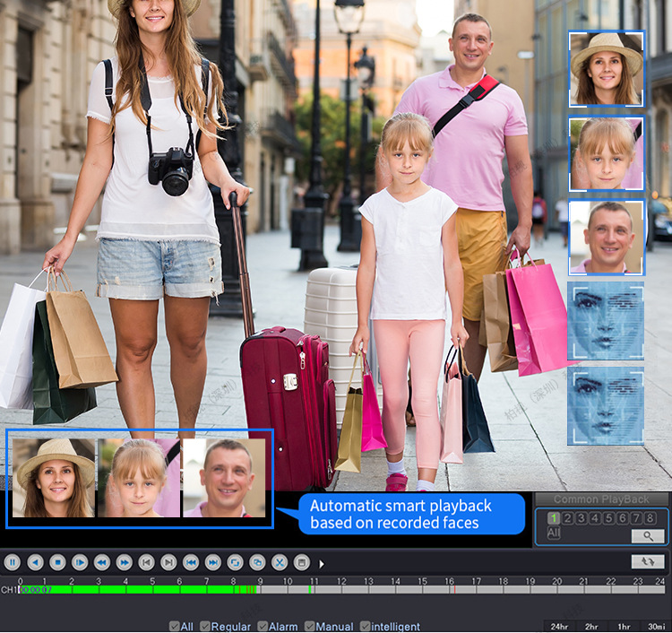The image size is (672, 633).
Task: Click the scissors clip icon
Action: (280, 562)
